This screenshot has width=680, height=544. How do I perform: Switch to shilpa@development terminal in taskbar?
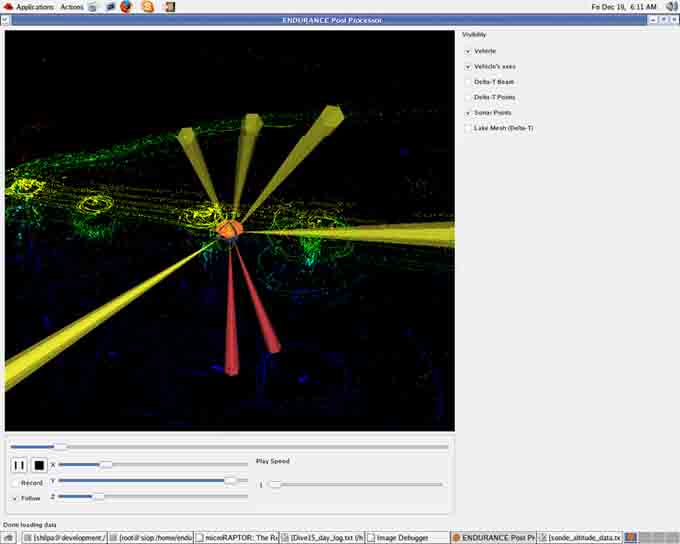click(65, 538)
